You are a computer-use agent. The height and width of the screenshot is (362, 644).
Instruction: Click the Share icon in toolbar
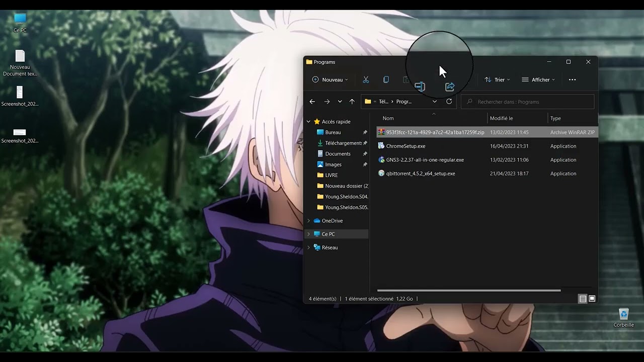click(x=450, y=86)
